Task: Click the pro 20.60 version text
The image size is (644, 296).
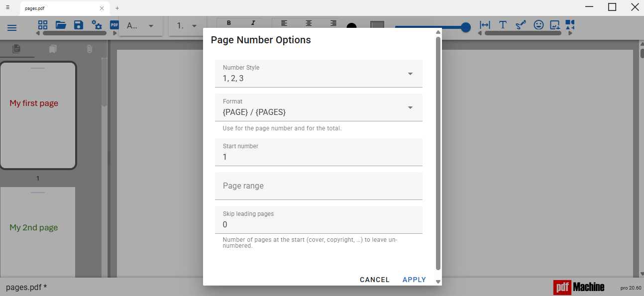Action: 631,288
